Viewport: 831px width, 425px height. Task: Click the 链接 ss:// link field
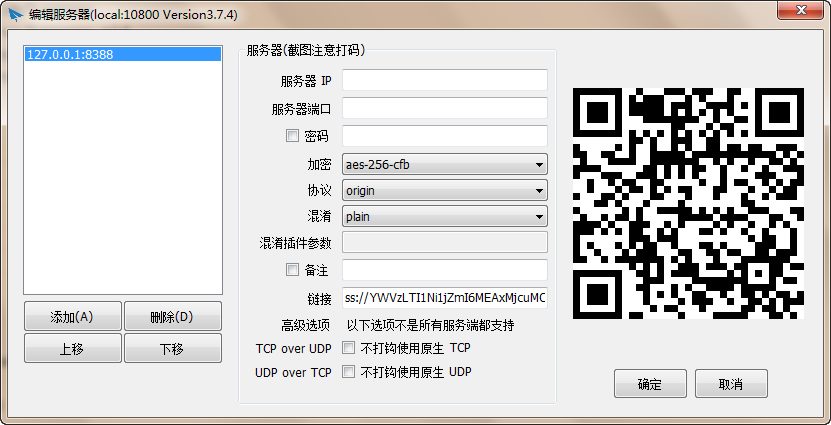click(x=445, y=298)
